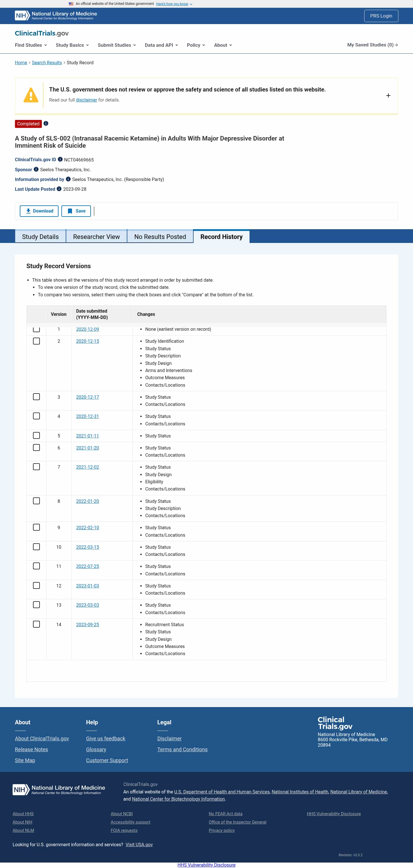Click the PRS Login button
Viewport: 413px width, 868px height.
[381, 16]
